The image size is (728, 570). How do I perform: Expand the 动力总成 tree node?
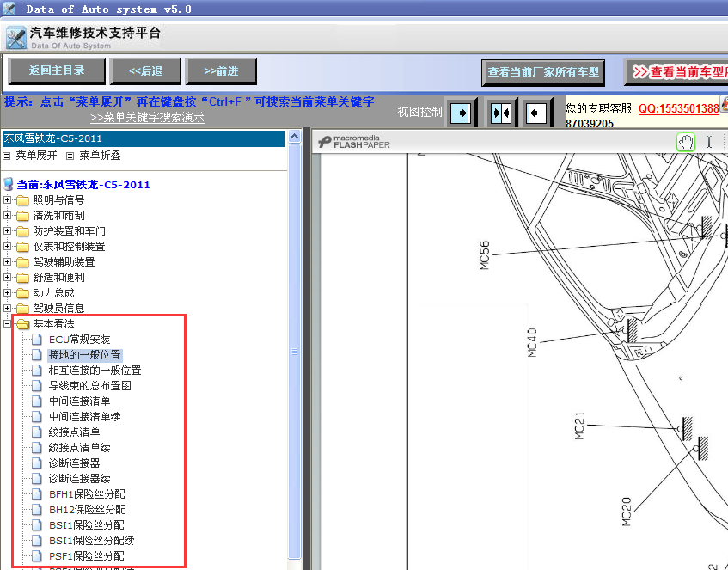point(7,292)
